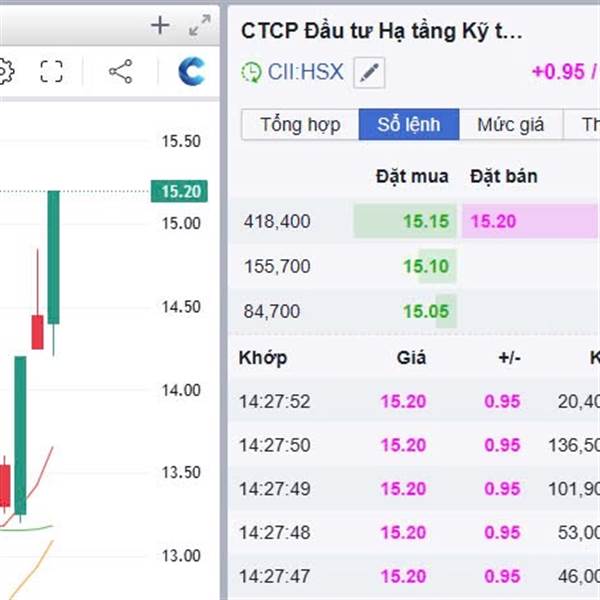600x600 pixels.
Task: Click bid volume 418,400
Action: (x=277, y=221)
